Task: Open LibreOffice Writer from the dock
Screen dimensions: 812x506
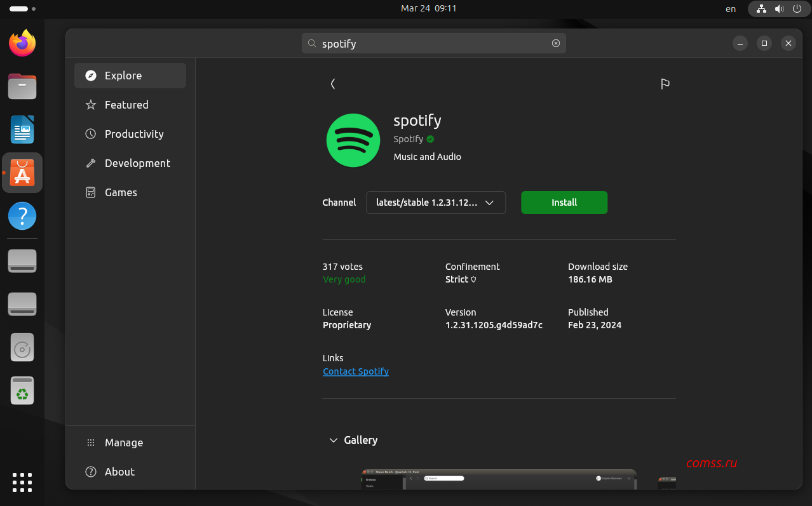Action: click(22, 130)
